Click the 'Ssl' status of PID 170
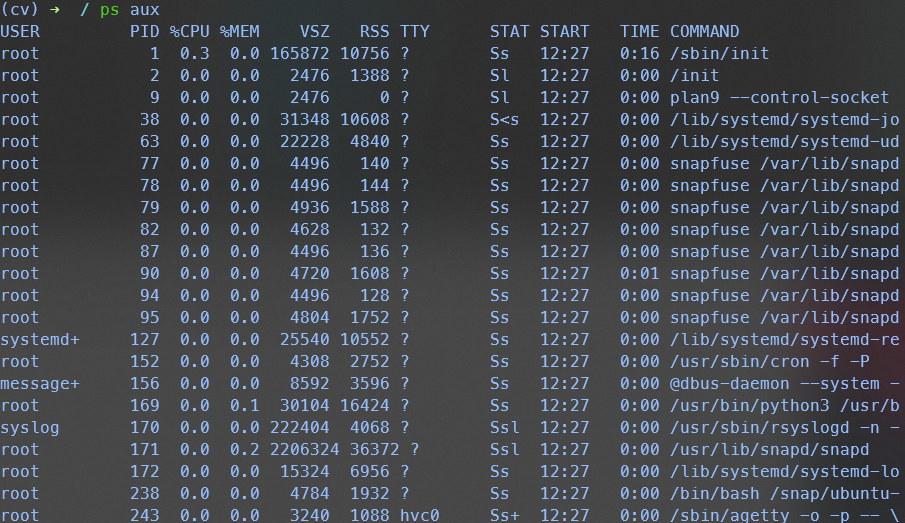 pyautogui.click(x=504, y=428)
